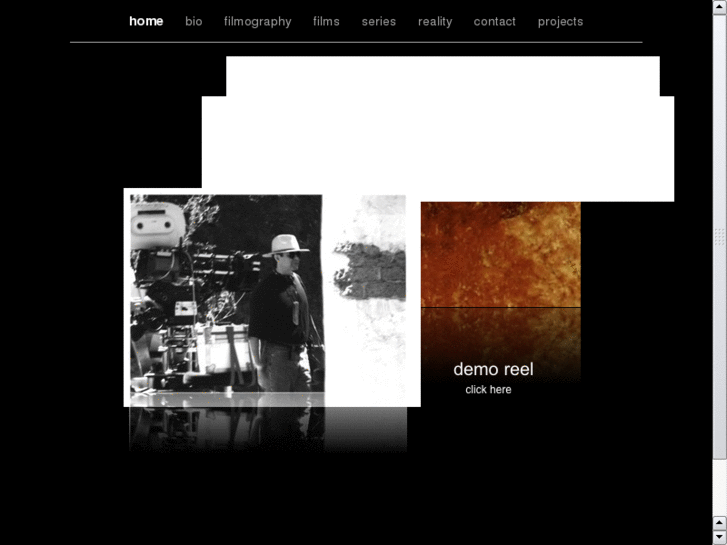Click the bottom-most scroll down arrow
The image size is (727, 545).
click(x=720, y=537)
